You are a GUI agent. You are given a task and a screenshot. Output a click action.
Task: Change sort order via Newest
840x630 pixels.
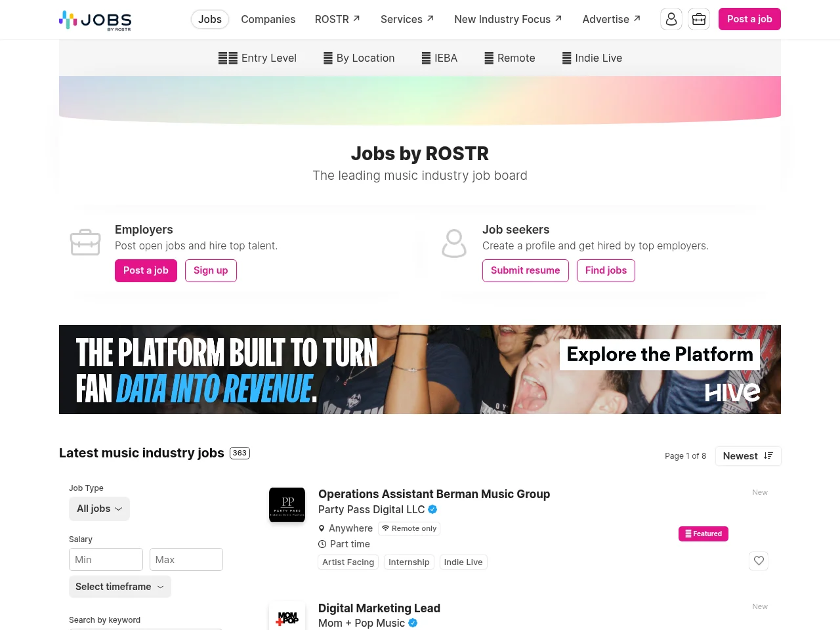pyautogui.click(x=748, y=456)
